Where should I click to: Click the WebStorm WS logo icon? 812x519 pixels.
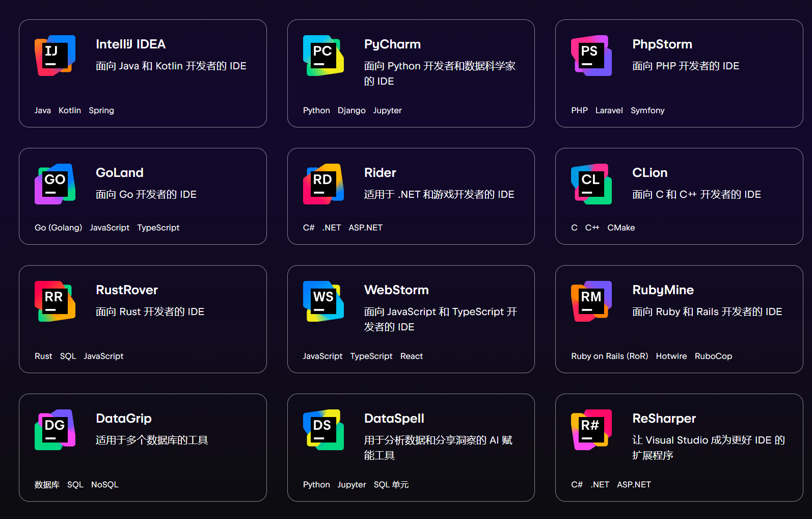pos(323,301)
